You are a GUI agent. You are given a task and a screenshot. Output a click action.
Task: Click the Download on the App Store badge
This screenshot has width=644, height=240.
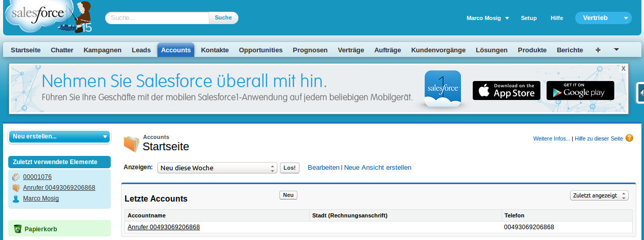506,90
